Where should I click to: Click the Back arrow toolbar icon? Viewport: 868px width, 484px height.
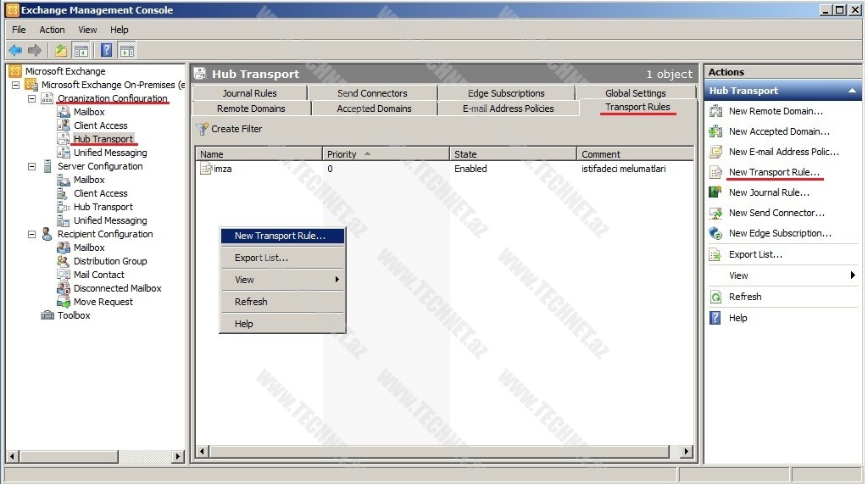tap(15, 50)
